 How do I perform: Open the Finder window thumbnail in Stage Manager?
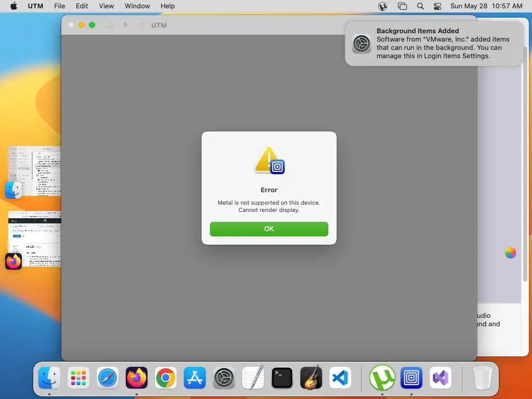[x=35, y=171]
